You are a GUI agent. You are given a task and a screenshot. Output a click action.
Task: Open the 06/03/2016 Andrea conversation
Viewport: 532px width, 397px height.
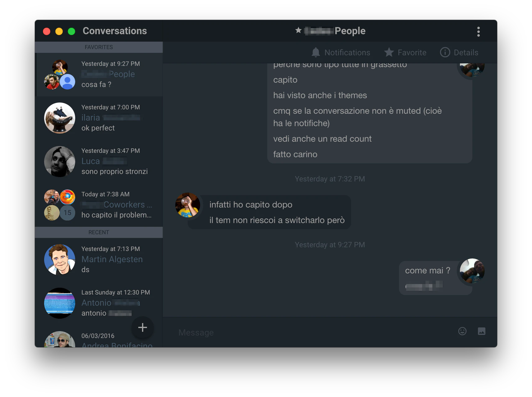[x=99, y=336]
